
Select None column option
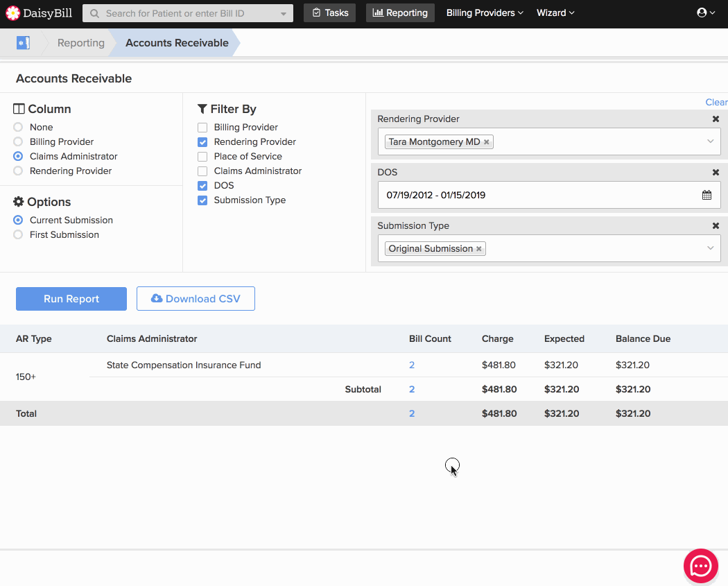click(18, 127)
